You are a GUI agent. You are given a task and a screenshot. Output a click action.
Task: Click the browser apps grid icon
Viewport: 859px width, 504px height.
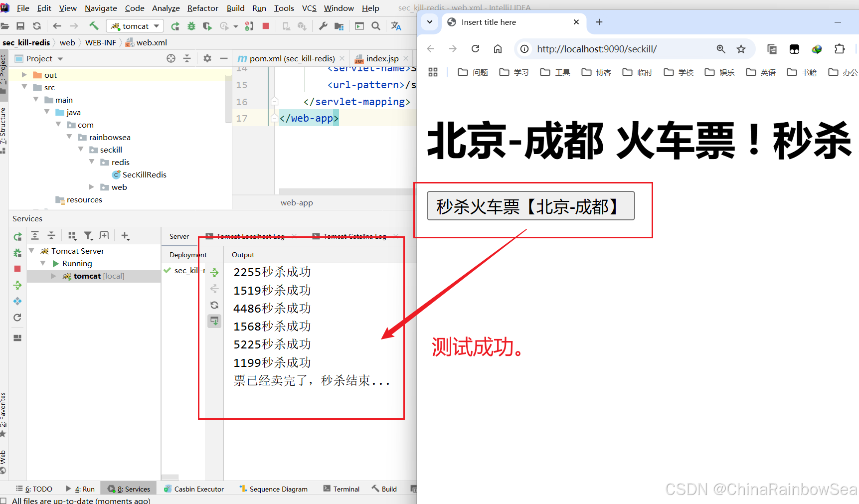tap(433, 72)
